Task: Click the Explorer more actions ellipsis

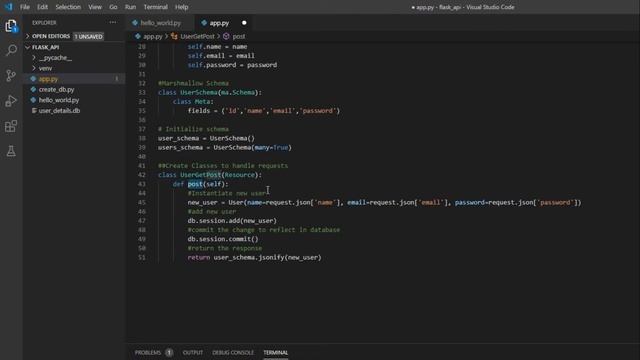Action: pyautogui.click(x=113, y=23)
